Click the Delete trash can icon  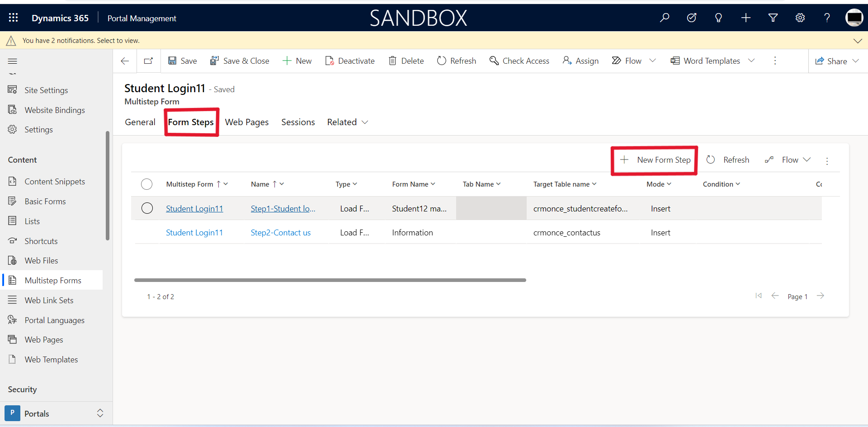[x=392, y=61]
